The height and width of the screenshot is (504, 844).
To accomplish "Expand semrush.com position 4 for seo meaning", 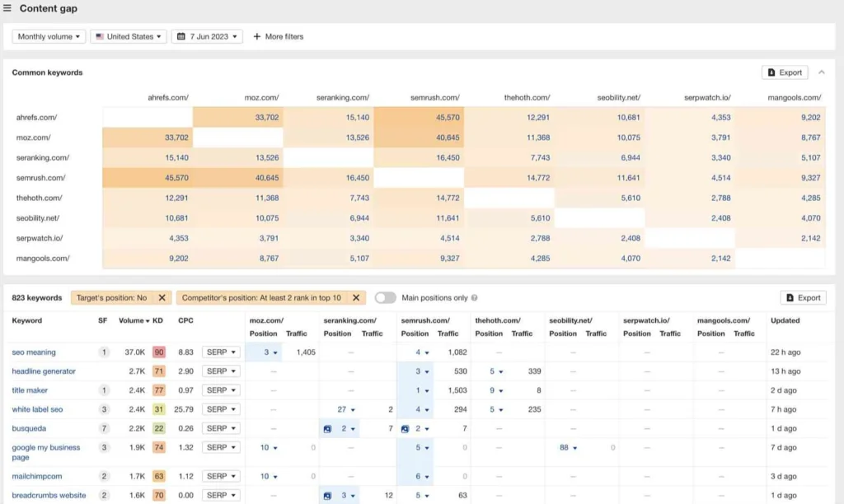I will [422, 352].
